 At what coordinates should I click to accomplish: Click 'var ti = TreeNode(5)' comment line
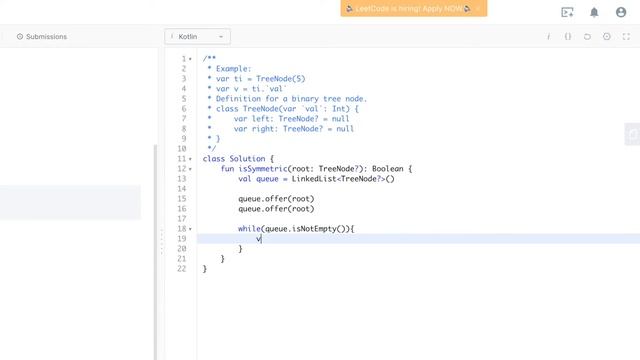(260, 79)
